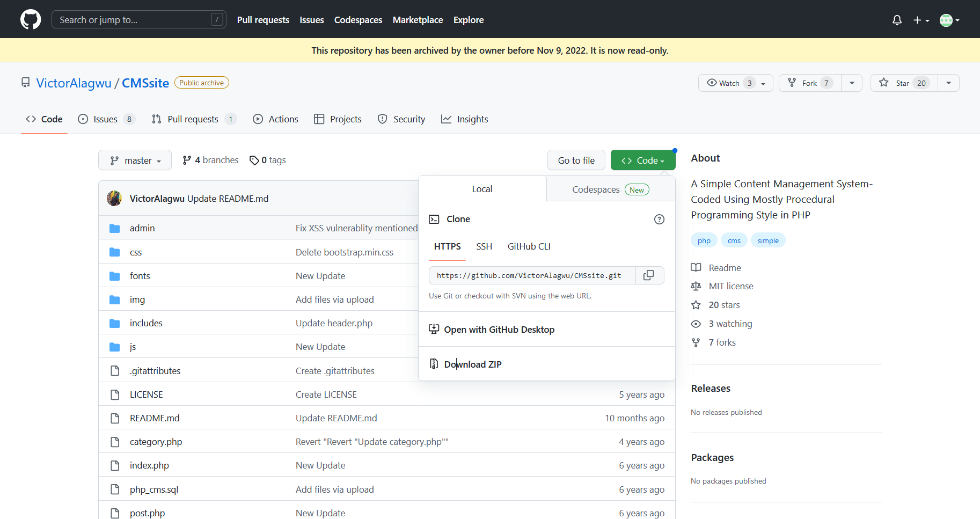
Task: Click the clone help question icon
Action: [x=659, y=219]
